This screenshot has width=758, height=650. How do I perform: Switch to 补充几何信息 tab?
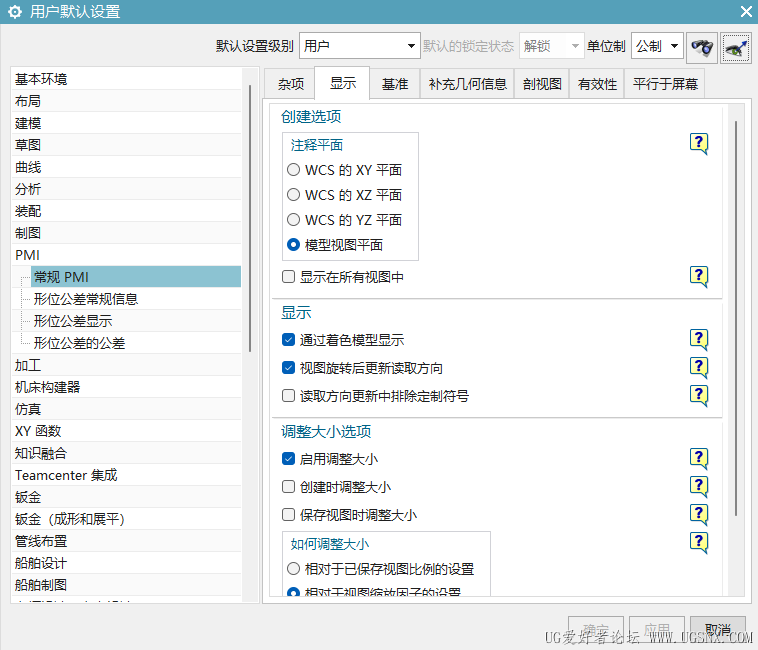(467, 84)
